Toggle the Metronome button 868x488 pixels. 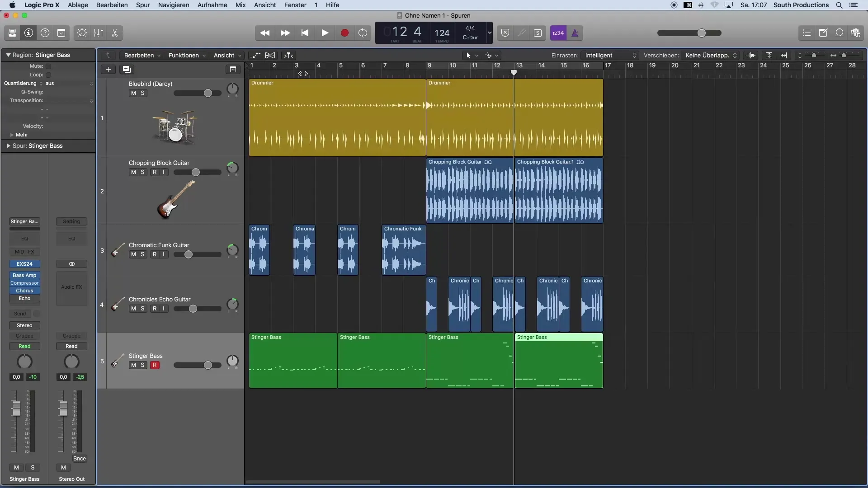[x=575, y=33]
